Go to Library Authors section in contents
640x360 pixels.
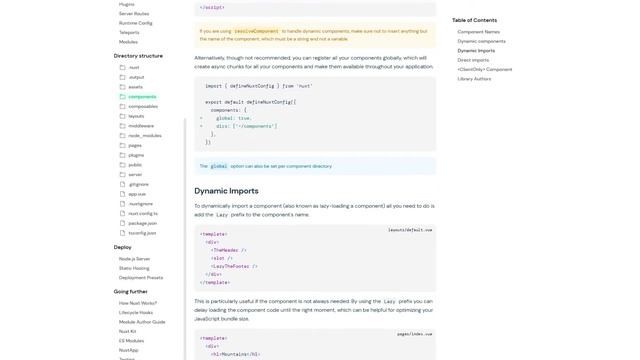coord(474,79)
